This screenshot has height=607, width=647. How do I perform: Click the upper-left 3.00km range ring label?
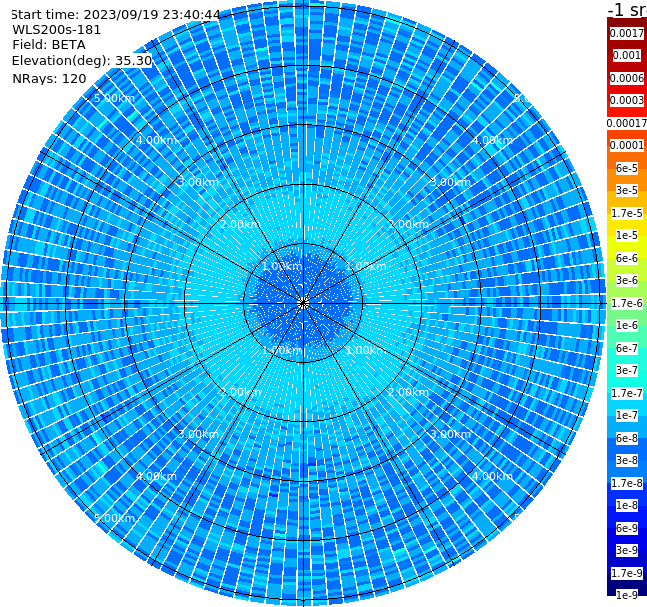[x=198, y=182]
